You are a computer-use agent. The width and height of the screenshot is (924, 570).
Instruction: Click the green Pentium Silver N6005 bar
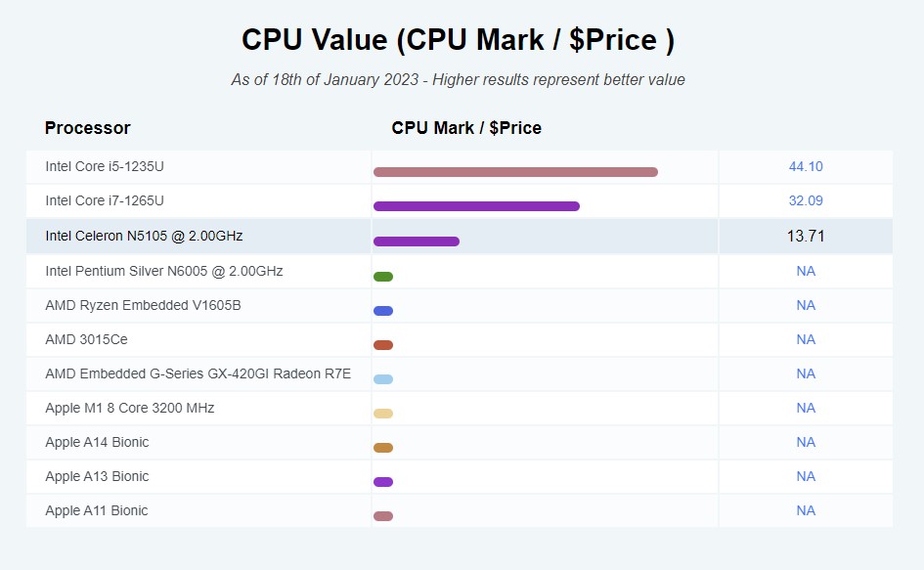(x=383, y=277)
